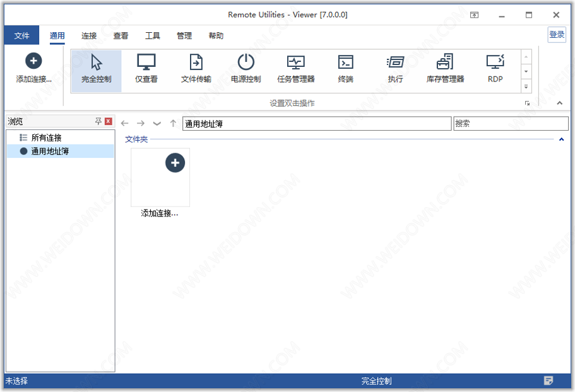The width and height of the screenshot is (575, 392).
Task: Open the notes icon in the status bar
Action: click(548, 381)
